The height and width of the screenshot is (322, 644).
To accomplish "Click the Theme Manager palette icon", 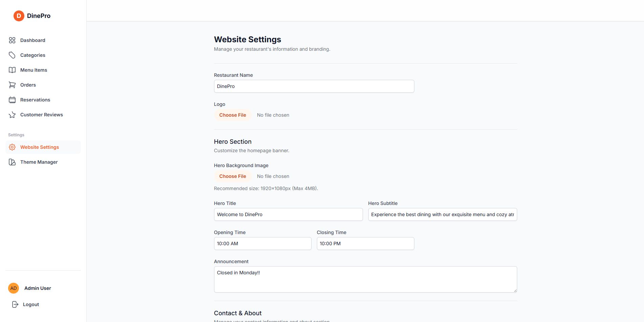I will pyautogui.click(x=12, y=162).
